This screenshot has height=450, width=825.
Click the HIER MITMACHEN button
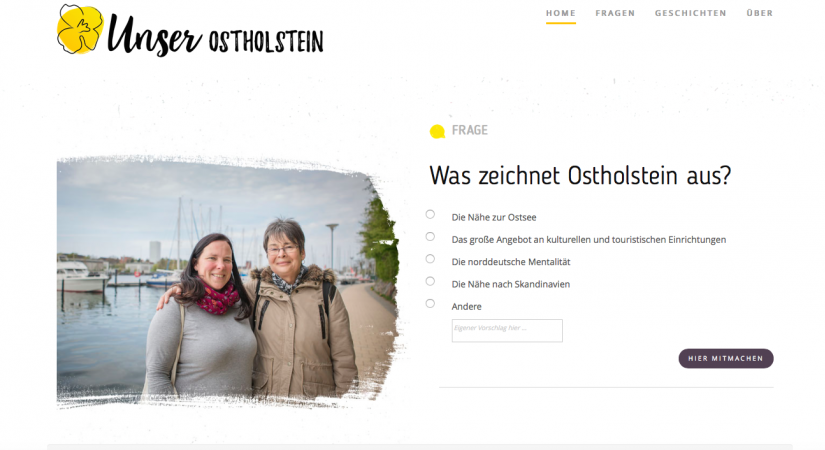[x=726, y=358]
